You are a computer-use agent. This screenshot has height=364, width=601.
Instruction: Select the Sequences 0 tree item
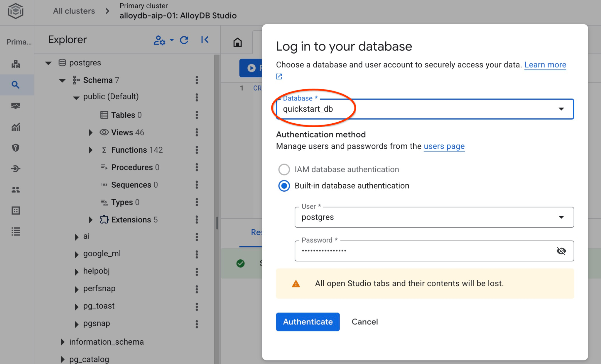(129, 185)
